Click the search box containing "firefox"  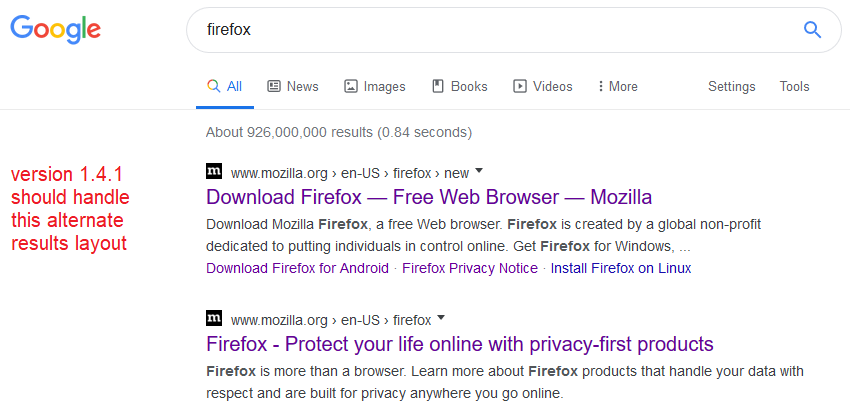point(490,30)
